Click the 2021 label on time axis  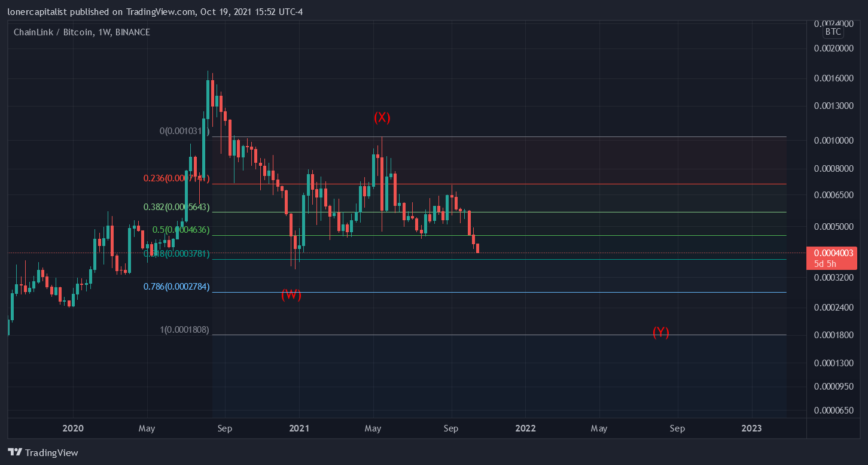[x=299, y=428]
